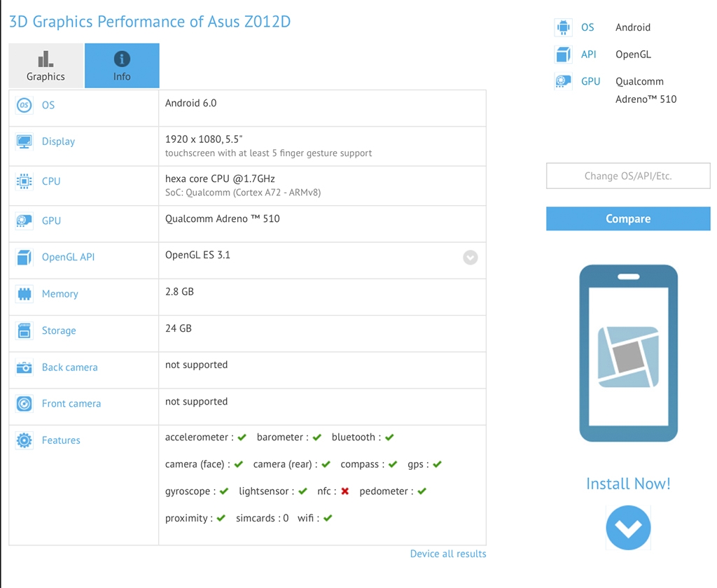
Task: Click the Qualcomm Adreno 510 sidebar text
Action: [646, 90]
